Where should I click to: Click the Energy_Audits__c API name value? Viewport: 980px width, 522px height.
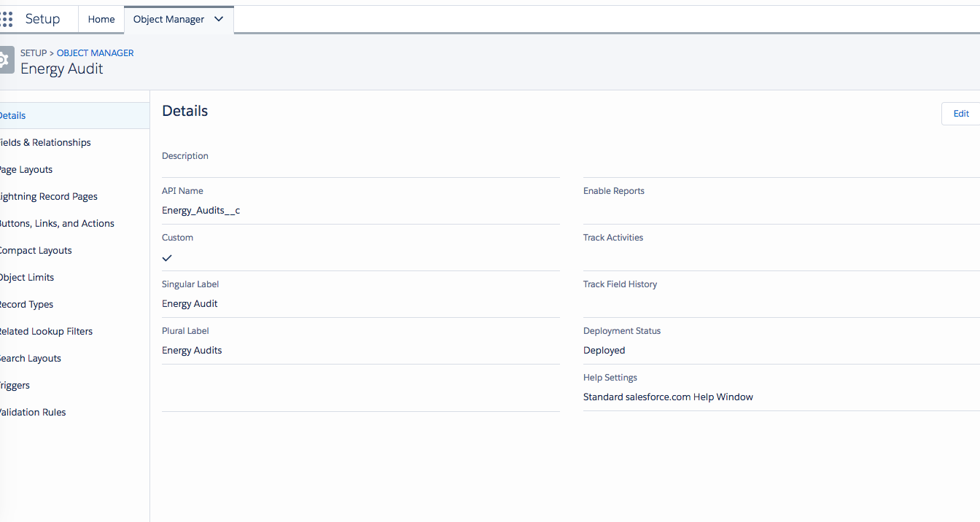coord(201,210)
